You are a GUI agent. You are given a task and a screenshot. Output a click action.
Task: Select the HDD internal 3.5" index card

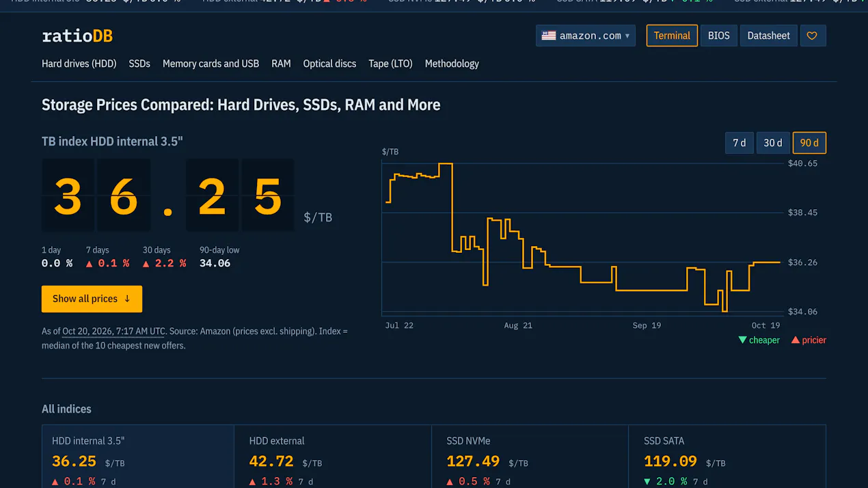[138, 457]
